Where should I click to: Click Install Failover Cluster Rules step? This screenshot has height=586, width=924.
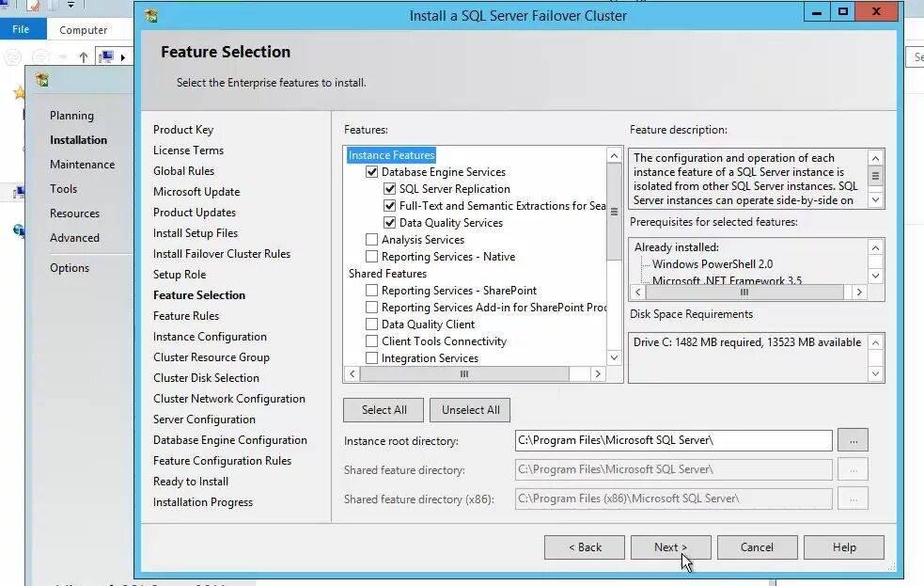point(222,254)
